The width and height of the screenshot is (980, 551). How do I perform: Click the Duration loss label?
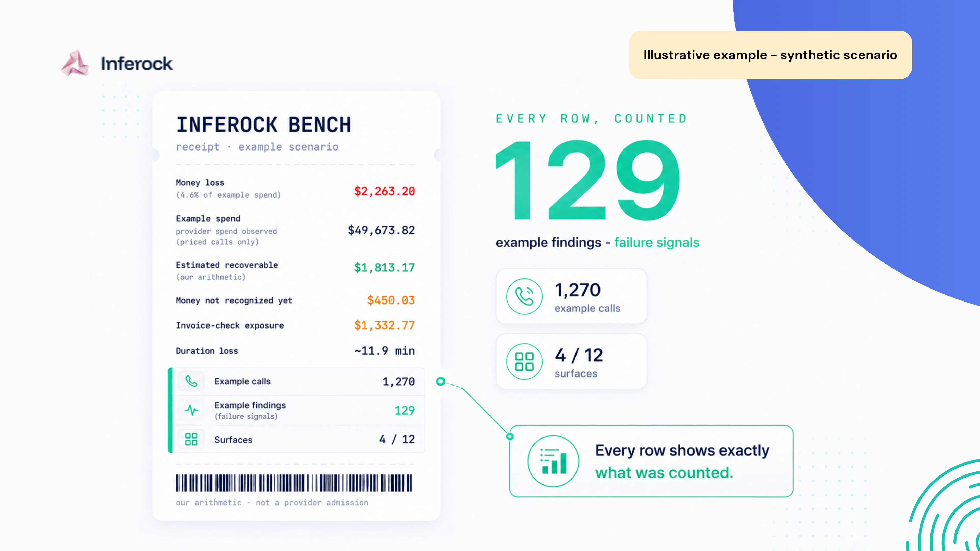207,350
